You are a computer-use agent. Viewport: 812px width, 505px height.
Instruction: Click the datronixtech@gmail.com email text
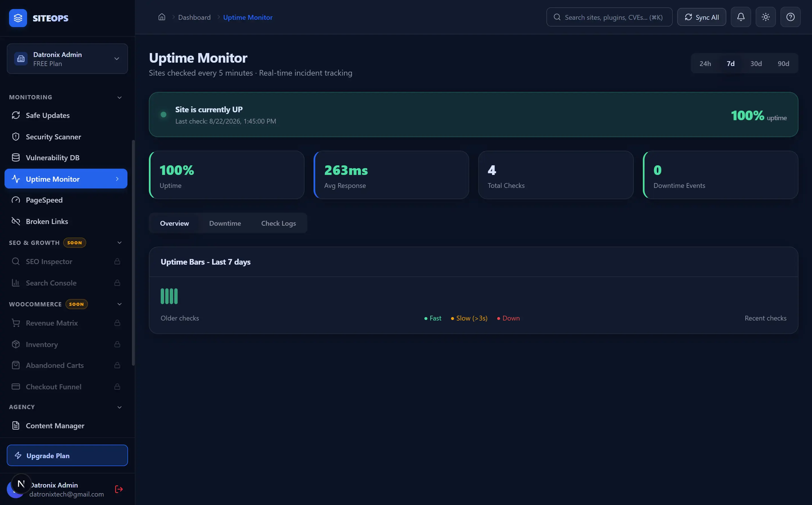coord(67,494)
